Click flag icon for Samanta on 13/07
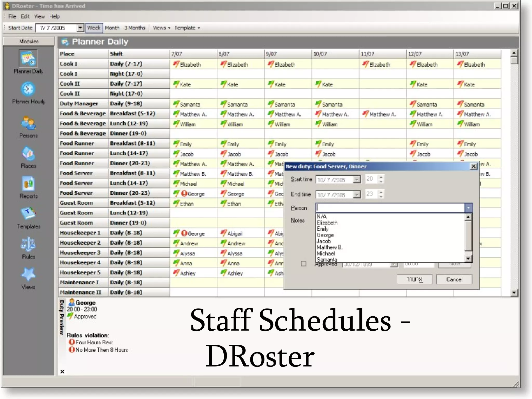532x399 pixels. click(x=460, y=104)
